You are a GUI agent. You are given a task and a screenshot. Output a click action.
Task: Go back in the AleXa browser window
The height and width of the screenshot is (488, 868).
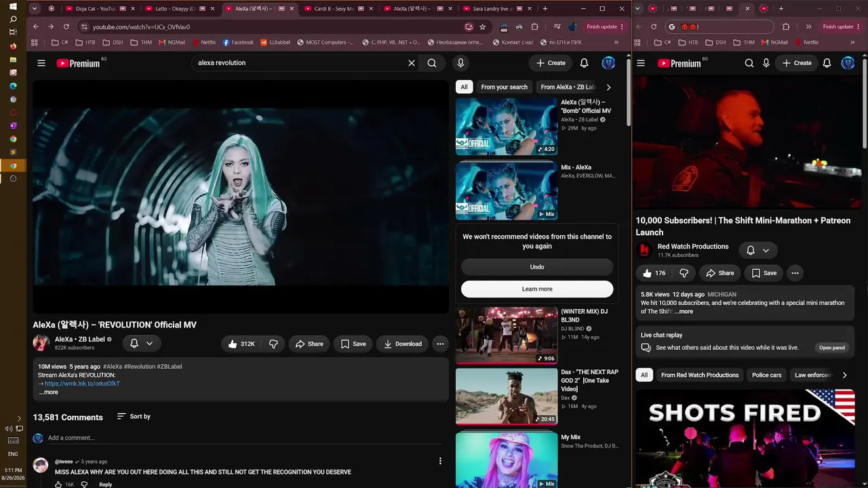tap(35, 26)
